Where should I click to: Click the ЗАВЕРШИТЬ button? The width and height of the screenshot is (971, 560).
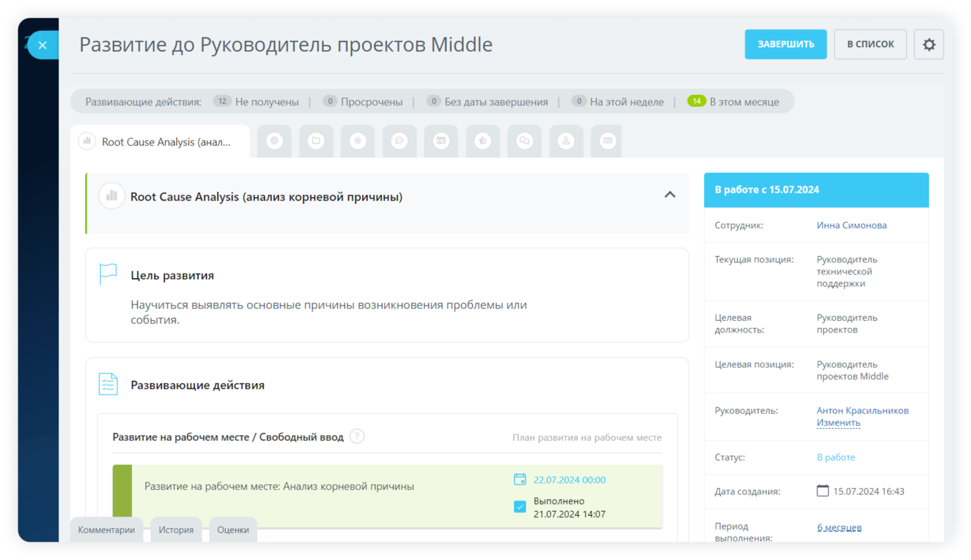click(785, 44)
